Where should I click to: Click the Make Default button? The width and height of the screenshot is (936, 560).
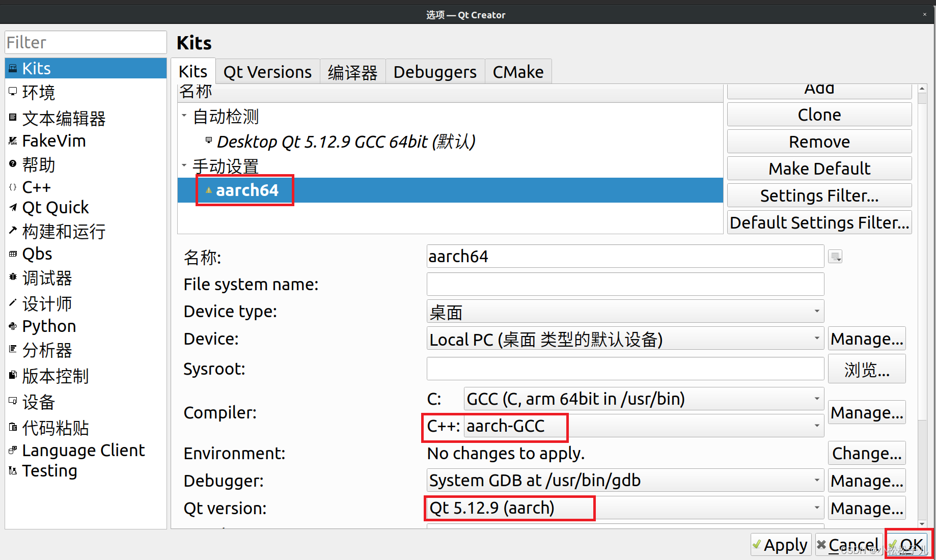pos(819,169)
